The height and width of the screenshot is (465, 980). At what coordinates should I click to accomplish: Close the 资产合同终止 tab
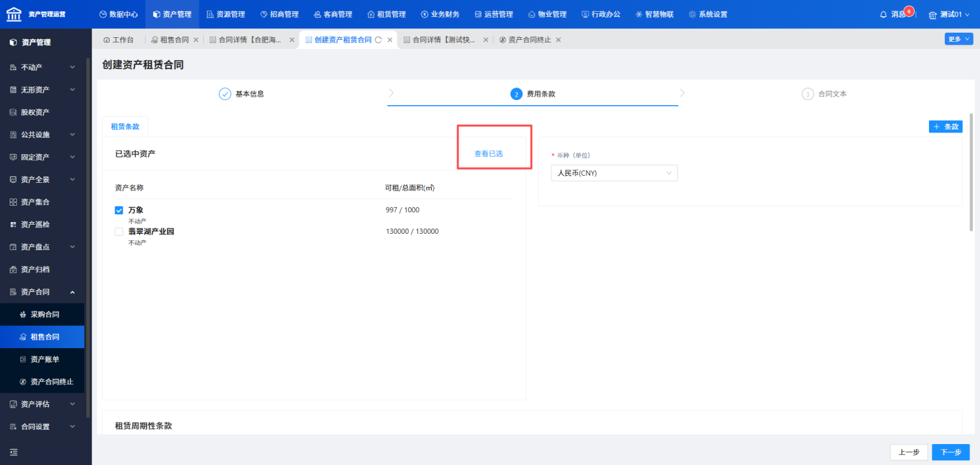point(558,40)
